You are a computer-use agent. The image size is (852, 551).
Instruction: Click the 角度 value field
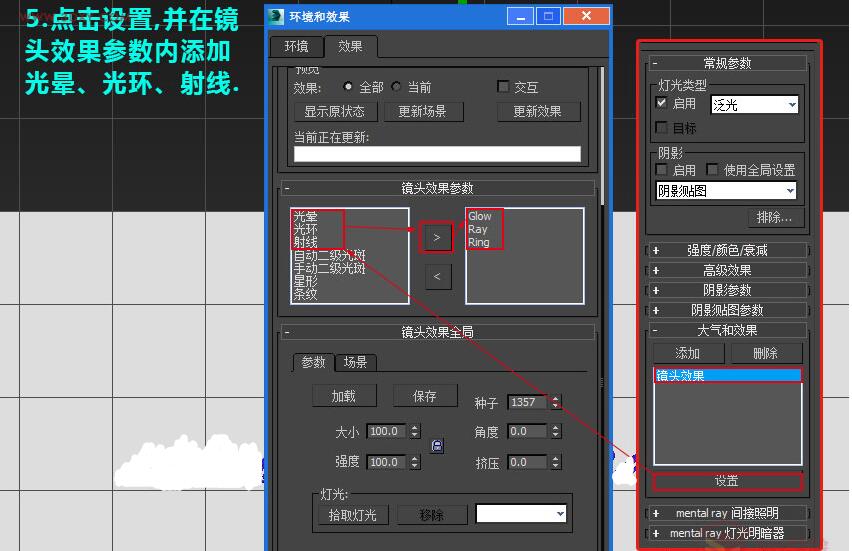(x=527, y=431)
